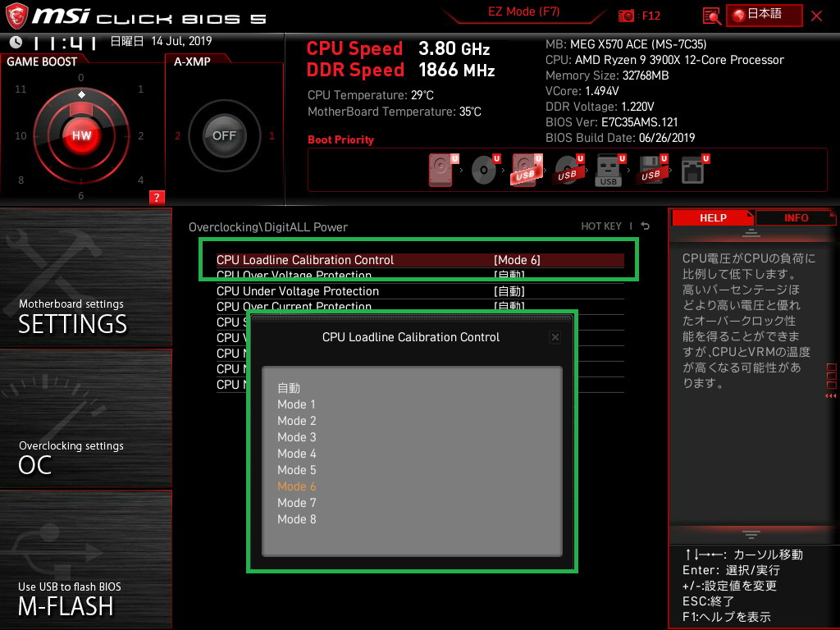The image size is (840, 630).
Task: Switch to EZ Mode (F7)
Action: (523, 11)
